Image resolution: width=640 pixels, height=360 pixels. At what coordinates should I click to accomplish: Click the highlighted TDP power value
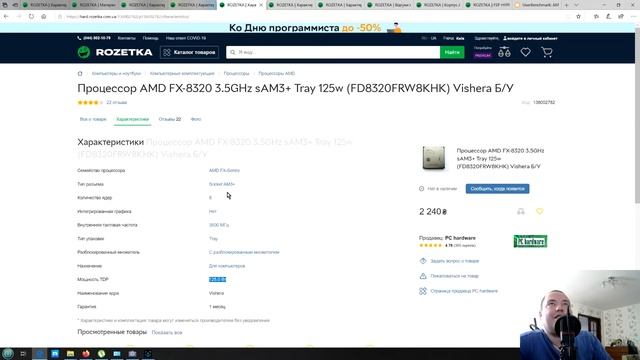point(217,280)
